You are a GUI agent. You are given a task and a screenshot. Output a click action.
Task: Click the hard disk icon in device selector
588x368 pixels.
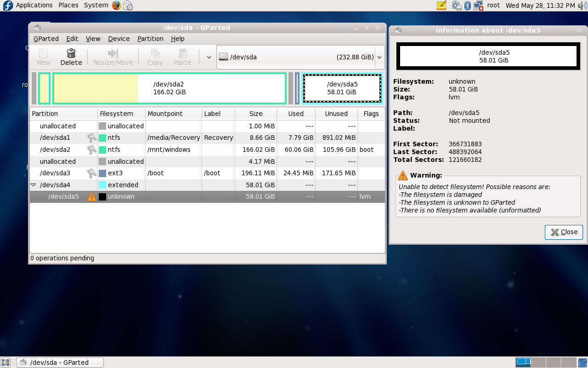pos(223,57)
